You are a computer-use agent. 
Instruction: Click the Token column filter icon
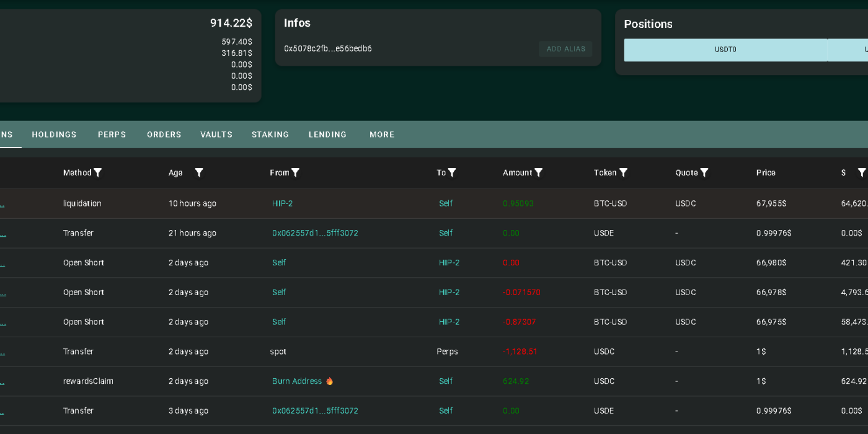point(624,173)
